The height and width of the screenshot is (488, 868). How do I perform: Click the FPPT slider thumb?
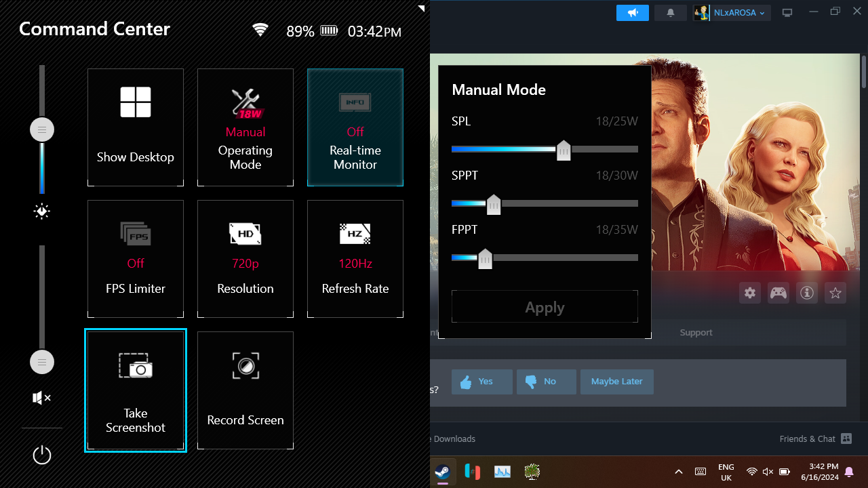pyautogui.click(x=485, y=258)
